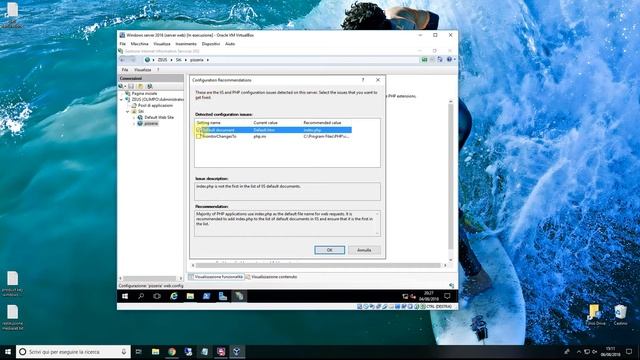The width and height of the screenshot is (640, 360).
Task: Close the Configuration Recommendations dialog
Action: [x=378, y=80]
